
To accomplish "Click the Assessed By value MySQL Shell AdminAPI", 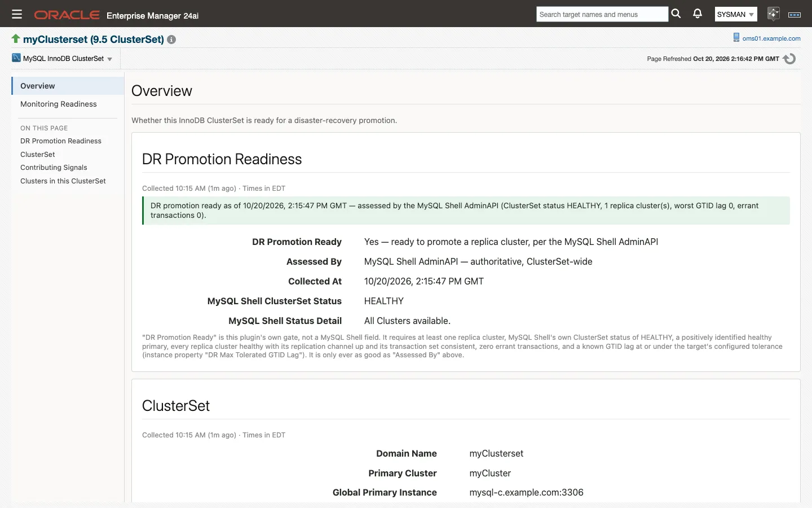I will coord(478,262).
